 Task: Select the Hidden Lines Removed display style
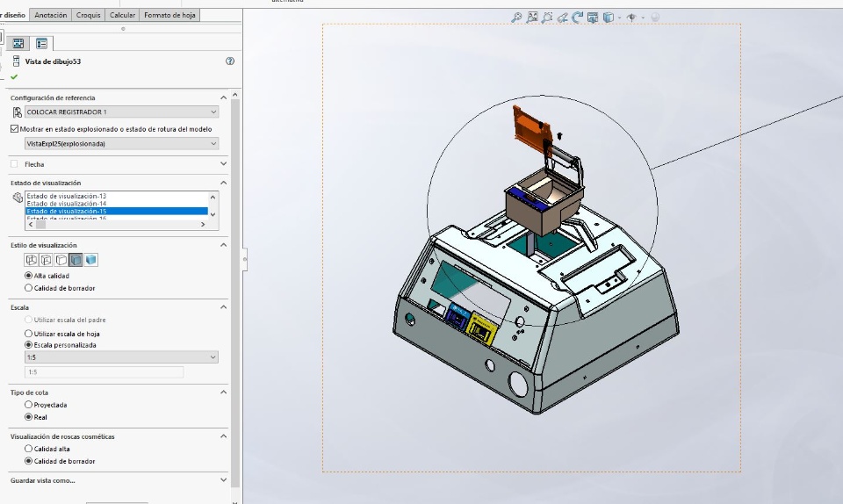coord(61,260)
